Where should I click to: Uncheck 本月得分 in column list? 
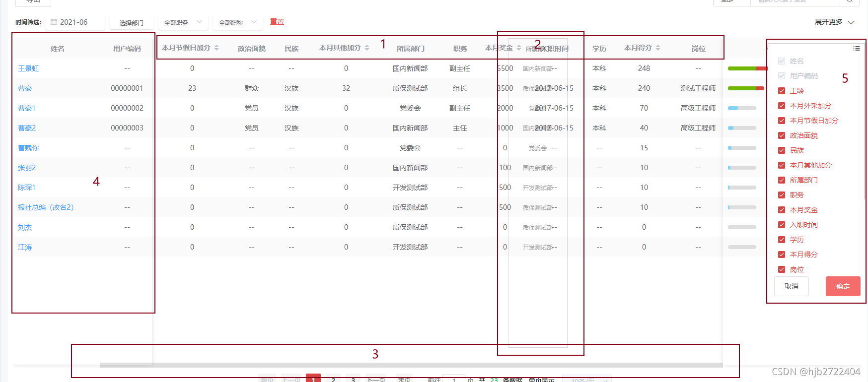782,255
